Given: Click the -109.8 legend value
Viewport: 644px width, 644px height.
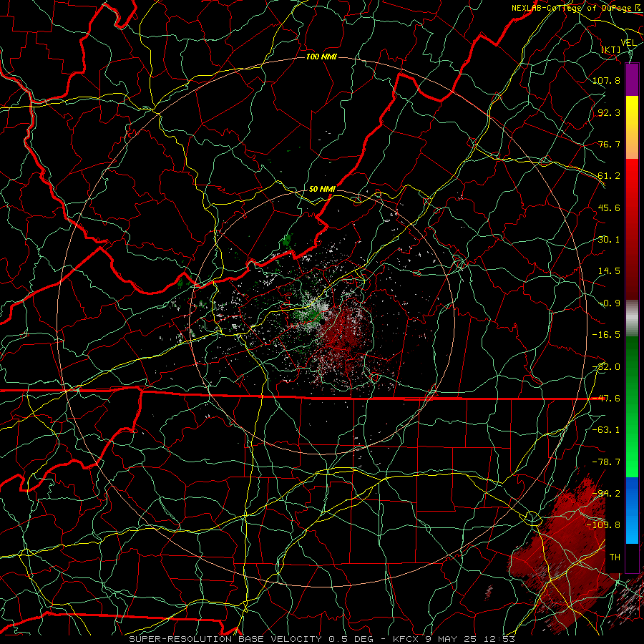Looking at the screenshot, I should click(x=604, y=525).
